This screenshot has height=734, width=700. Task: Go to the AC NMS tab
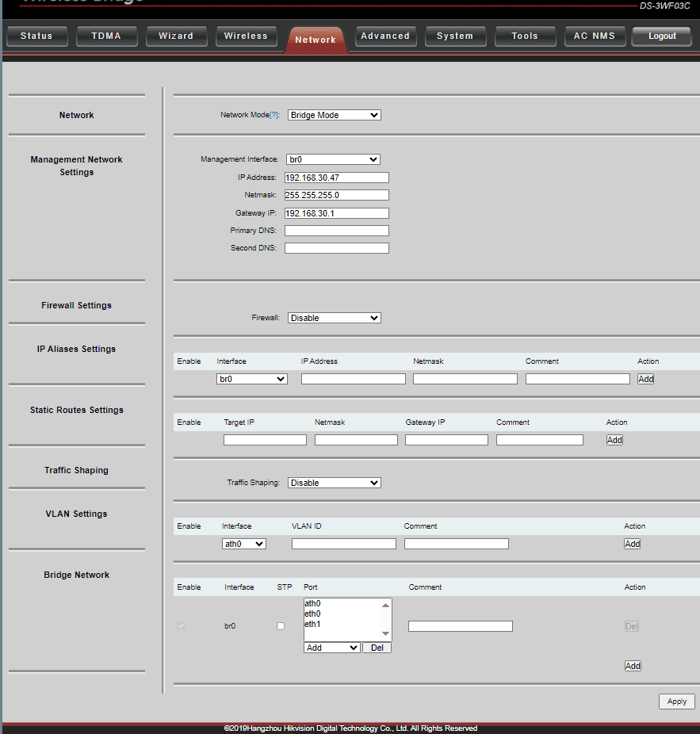click(594, 36)
